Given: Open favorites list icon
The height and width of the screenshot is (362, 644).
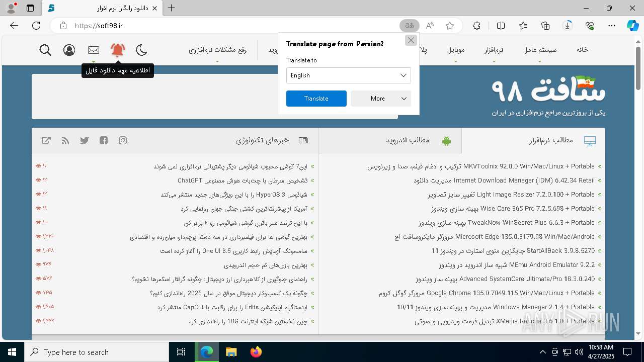Looking at the screenshot, I should click(x=523, y=26).
